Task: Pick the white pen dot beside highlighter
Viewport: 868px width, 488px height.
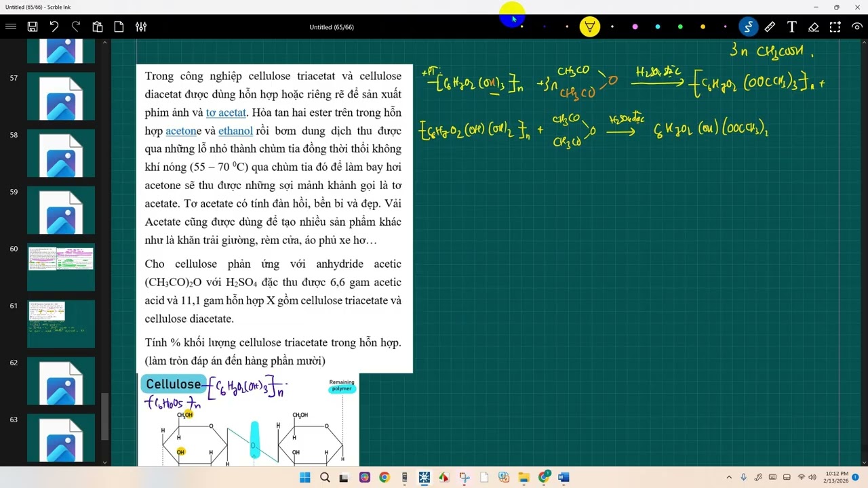Action: point(612,27)
